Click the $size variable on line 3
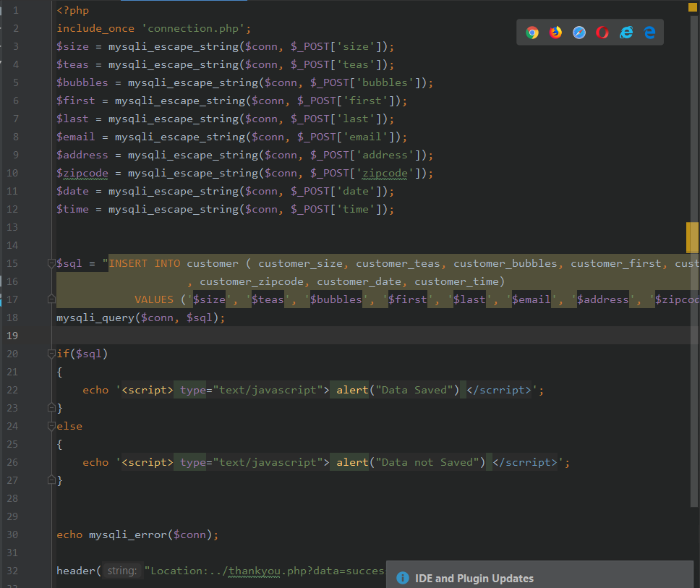 coord(73,46)
